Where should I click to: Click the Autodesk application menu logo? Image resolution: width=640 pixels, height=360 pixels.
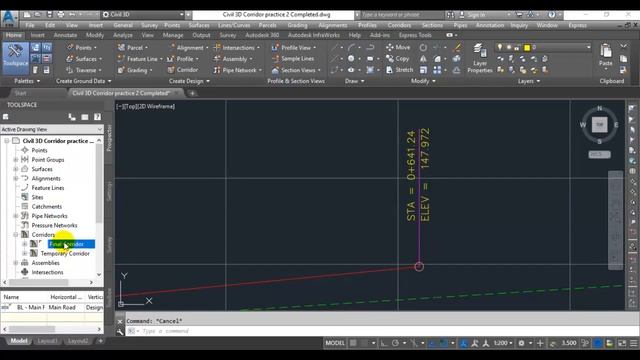(x=9, y=18)
